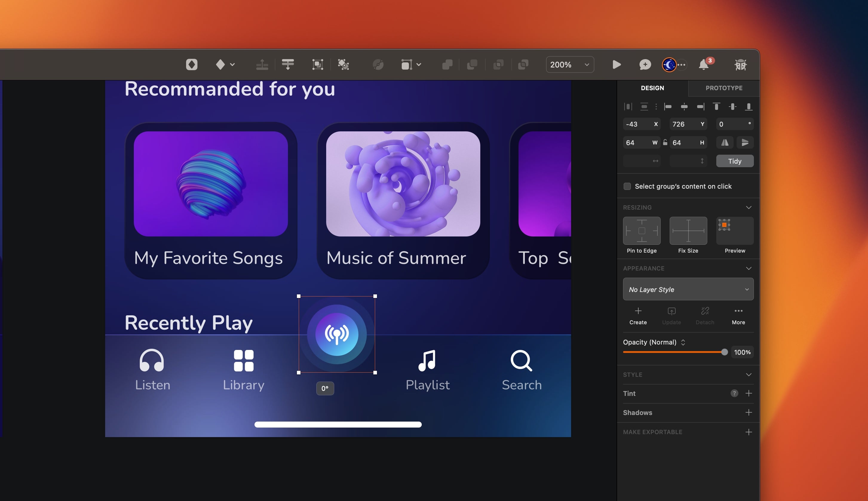Click the Opacity slider handle
868x501 pixels.
point(725,352)
